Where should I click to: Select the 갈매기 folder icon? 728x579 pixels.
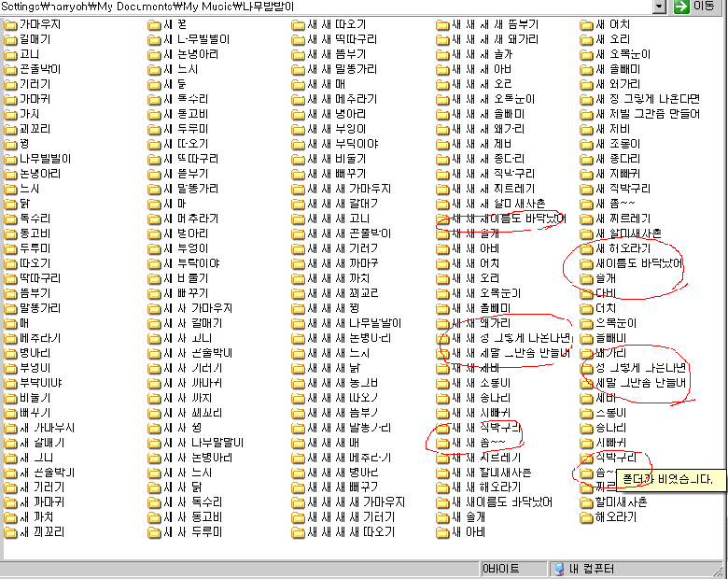[10, 39]
